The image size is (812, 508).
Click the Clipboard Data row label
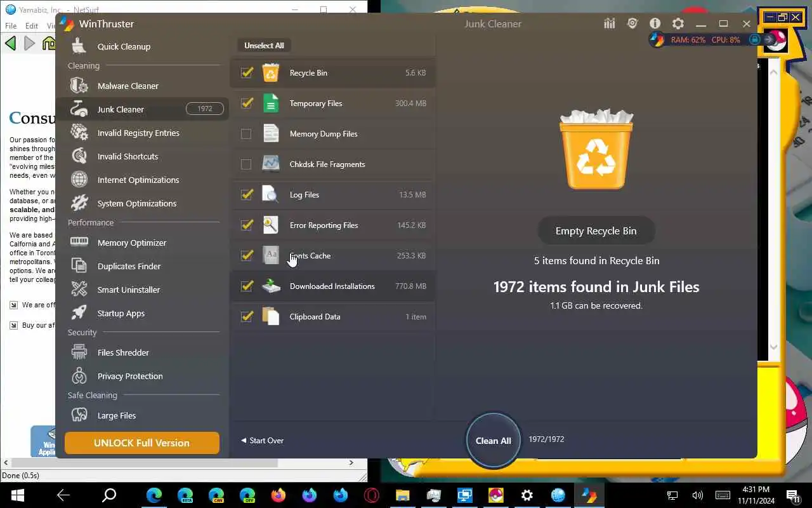pyautogui.click(x=315, y=317)
